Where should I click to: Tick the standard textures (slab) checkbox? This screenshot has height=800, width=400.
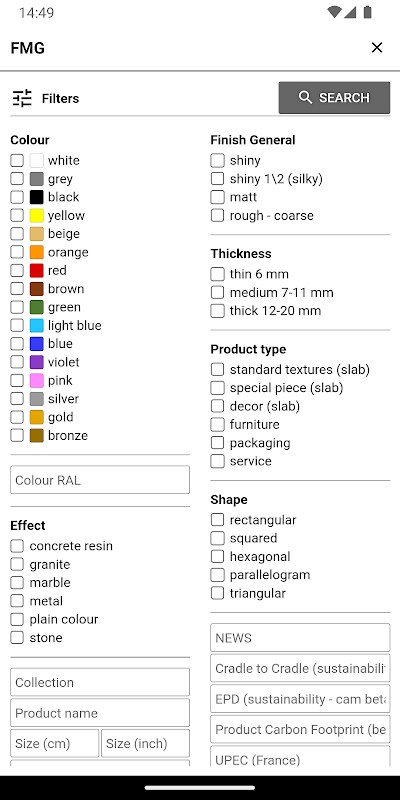217,369
